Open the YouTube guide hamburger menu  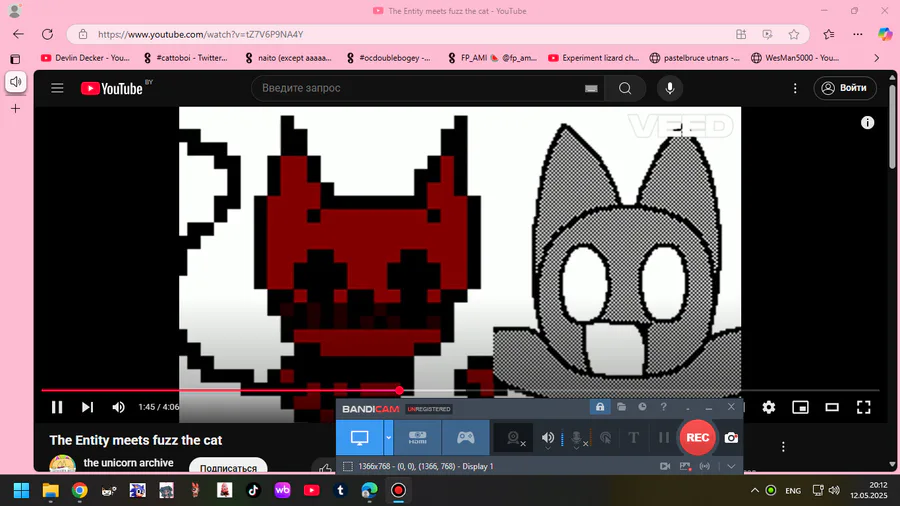click(x=57, y=88)
